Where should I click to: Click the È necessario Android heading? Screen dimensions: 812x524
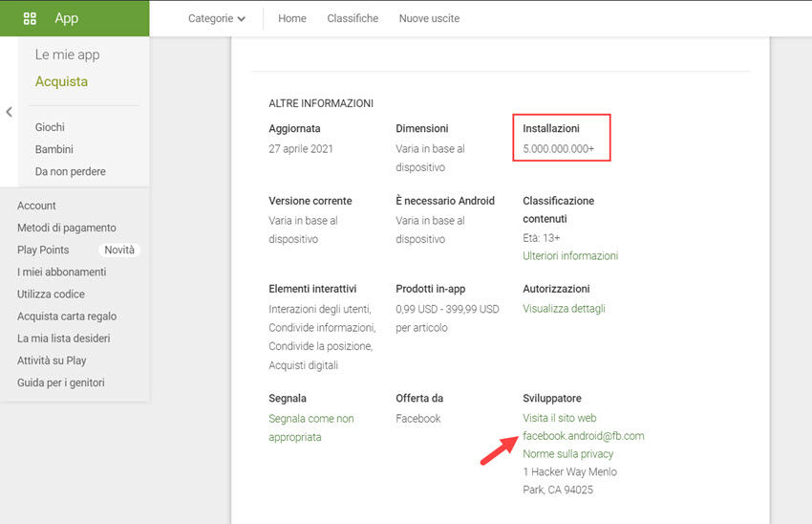pyautogui.click(x=445, y=201)
